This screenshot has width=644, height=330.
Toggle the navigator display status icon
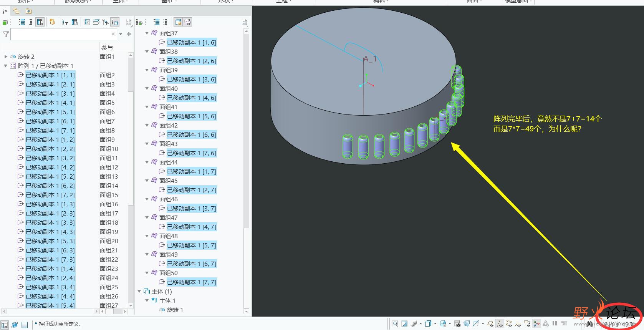pyautogui.click(x=5, y=325)
